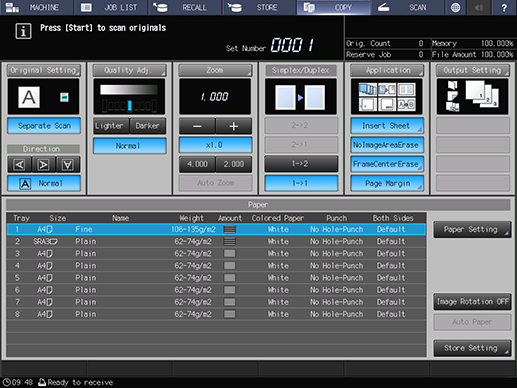Click the simplex page preview icon
The width and height of the screenshot is (517, 388).
301,97
